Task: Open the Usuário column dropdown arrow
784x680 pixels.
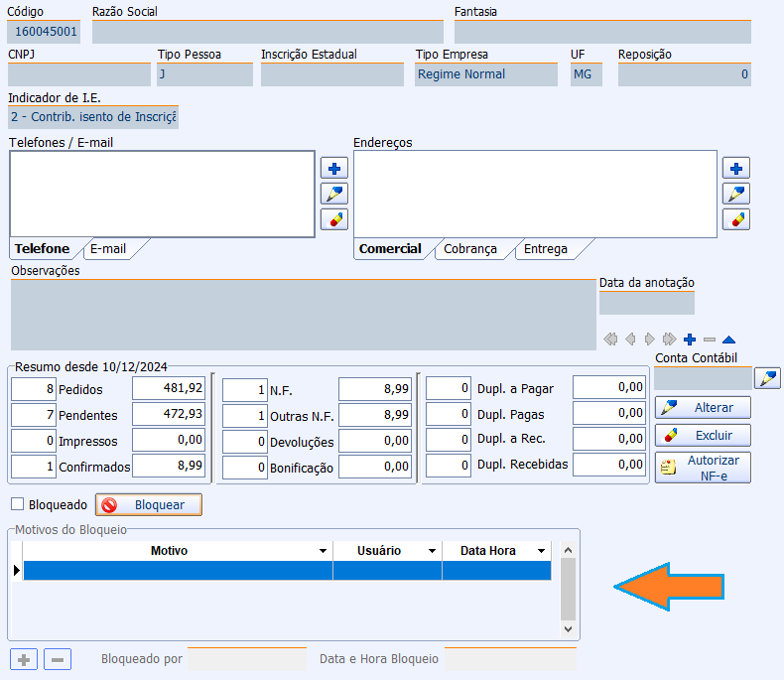Action: 432,551
